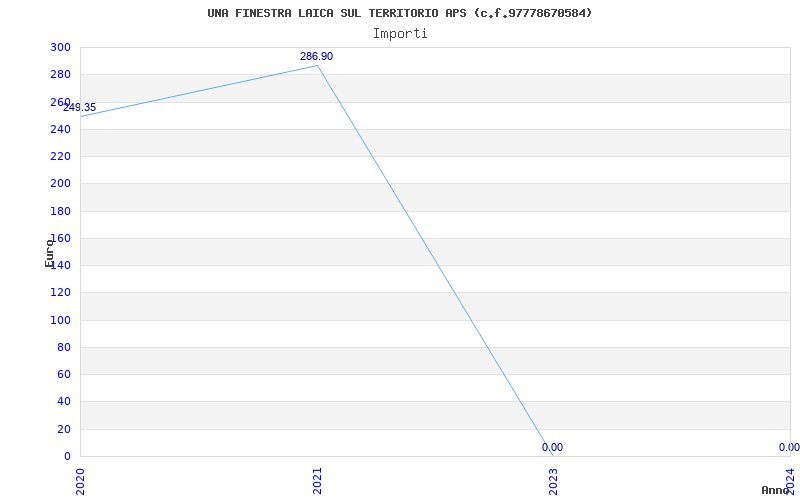The height and width of the screenshot is (500, 800).
Task: Click the 280 y-axis tick label
Action: tap(60, 74)
